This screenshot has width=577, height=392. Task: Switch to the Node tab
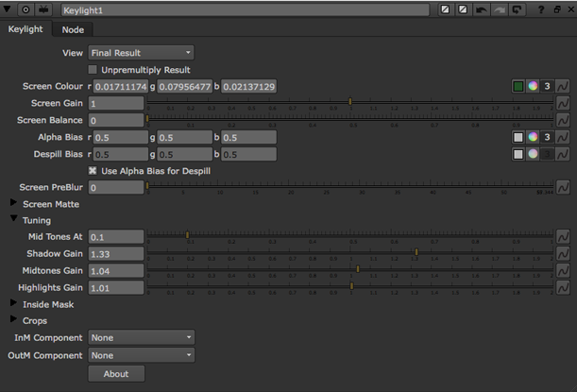[x=73, y=30]
